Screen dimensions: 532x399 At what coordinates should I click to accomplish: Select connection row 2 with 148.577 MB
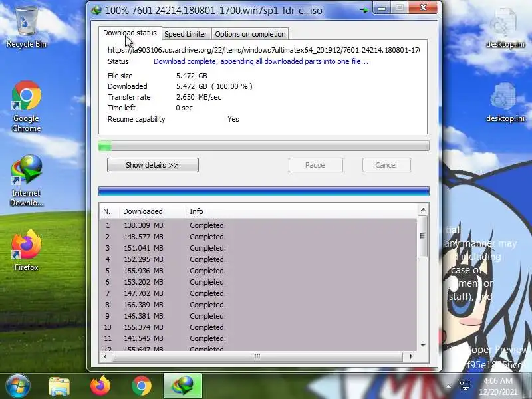[x=258, y=237]
